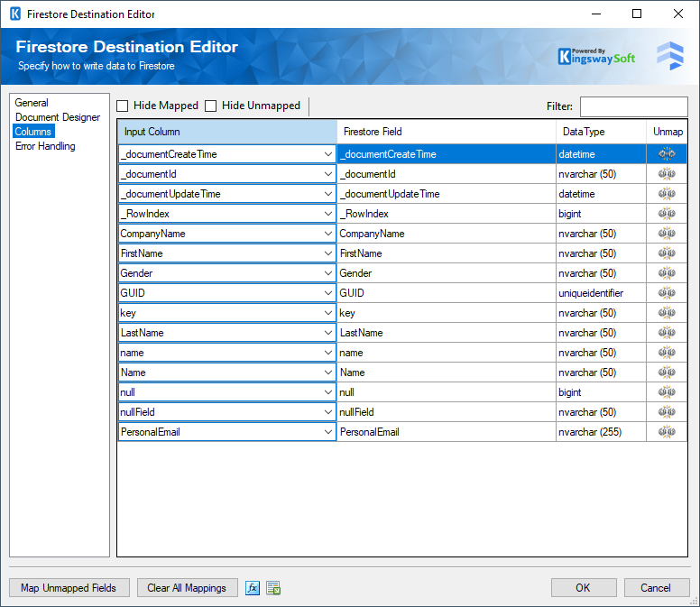Select the CompanyName Firestore field cell
Image resolution: width=700 pixels, height=607 pixels.
point(447,234)
